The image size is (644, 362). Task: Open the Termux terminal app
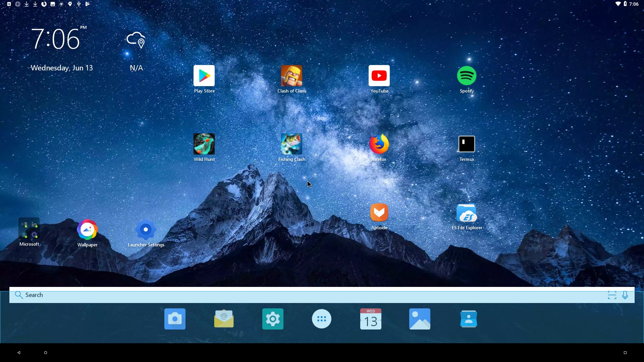(467, 144)
